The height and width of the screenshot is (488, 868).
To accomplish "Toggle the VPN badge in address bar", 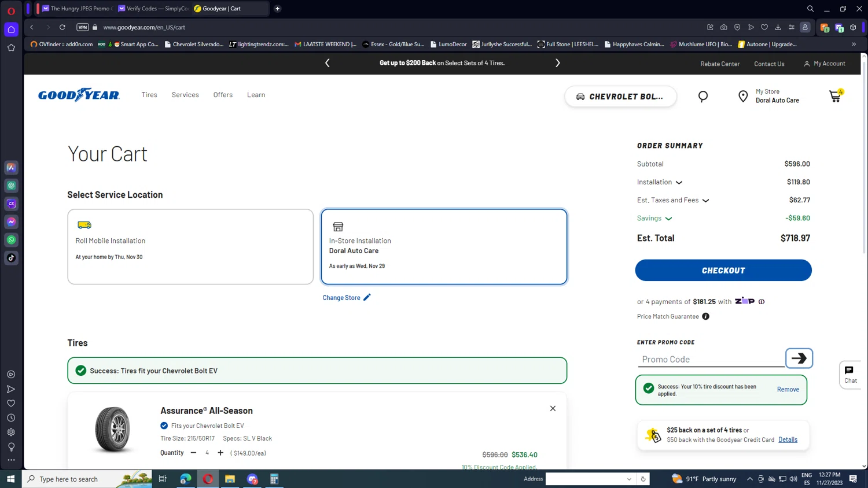I will coord(83,27).
